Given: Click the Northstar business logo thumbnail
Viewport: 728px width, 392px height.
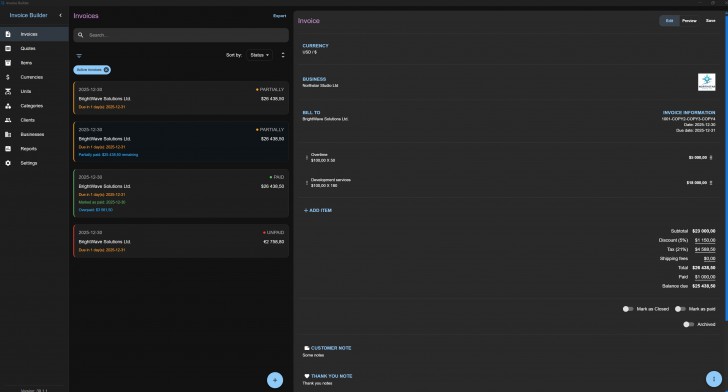Looking at the screenshot, I should click(707, 82).
